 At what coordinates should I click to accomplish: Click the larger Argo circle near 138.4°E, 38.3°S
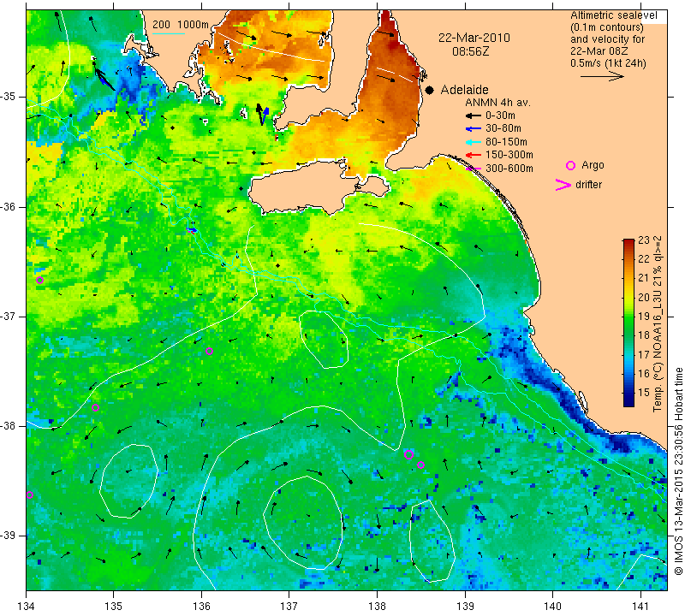[409, 455]
